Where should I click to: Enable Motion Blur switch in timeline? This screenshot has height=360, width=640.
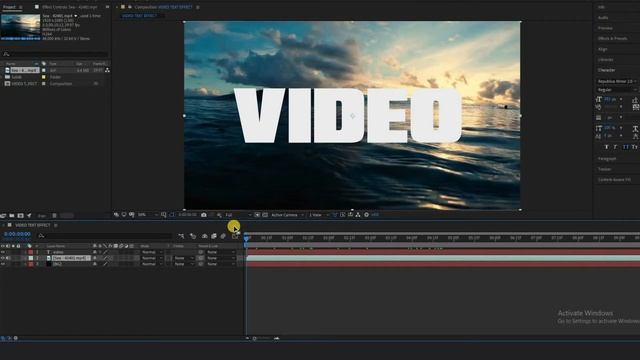[x=223, y=236]
